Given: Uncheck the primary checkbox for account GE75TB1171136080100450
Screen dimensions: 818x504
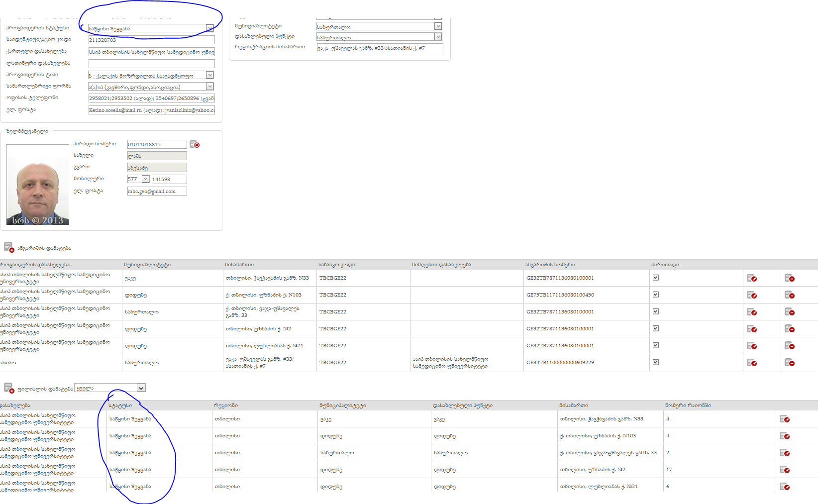Looking at the screenshot, I should tap(656, 295).
